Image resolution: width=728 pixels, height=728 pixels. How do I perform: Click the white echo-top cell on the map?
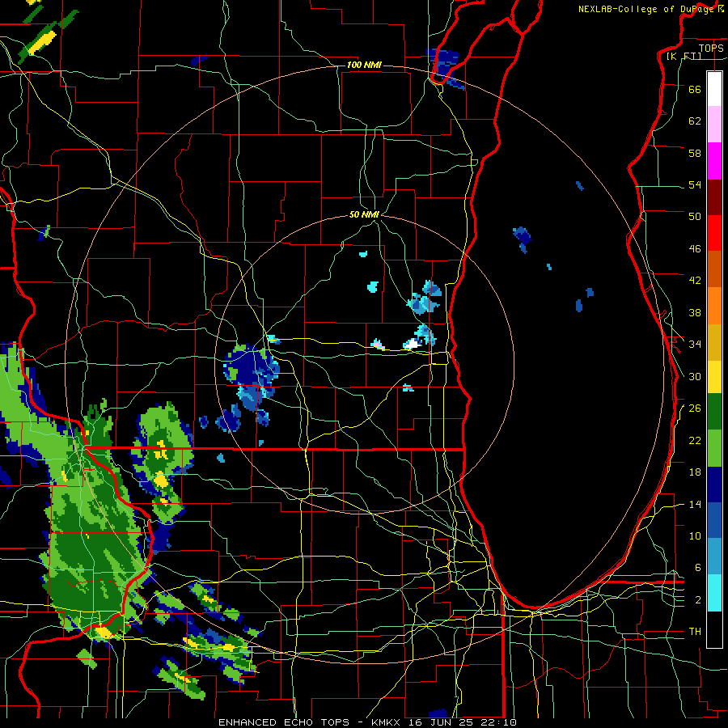412,344
